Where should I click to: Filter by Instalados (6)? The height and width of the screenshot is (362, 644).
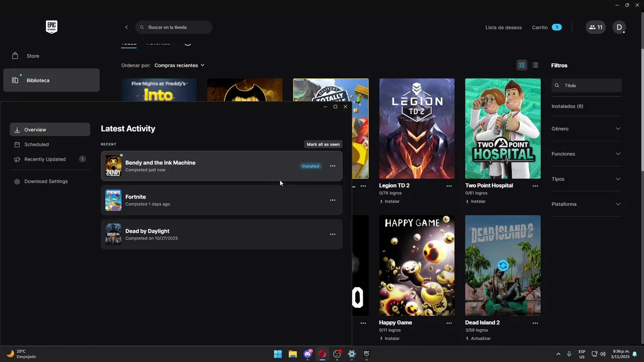click(568, 106)
